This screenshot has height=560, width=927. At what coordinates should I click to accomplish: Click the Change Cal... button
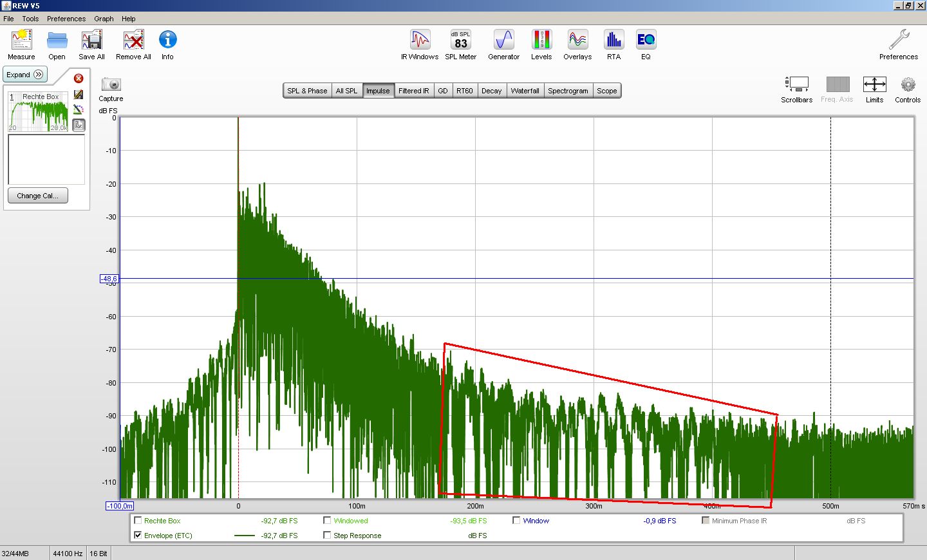(x=37, y=196)
